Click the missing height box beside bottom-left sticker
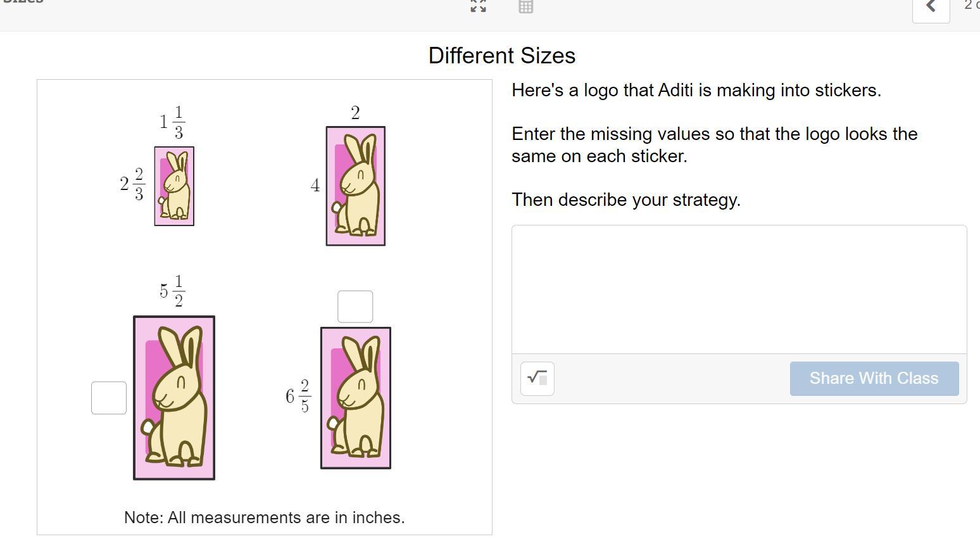Image resolution: width=980 pixels, height=558 pixels. coord(109,398)
